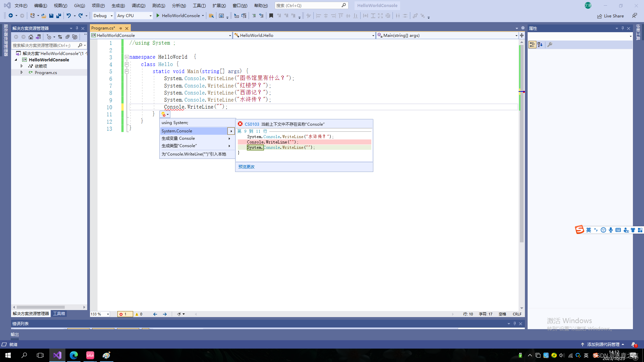This screenshot has width=644, height=362.
Task: Toggle auto-hide pin of Solution Explorer panel
Action: pyautogui.click(x=77, y=28)
